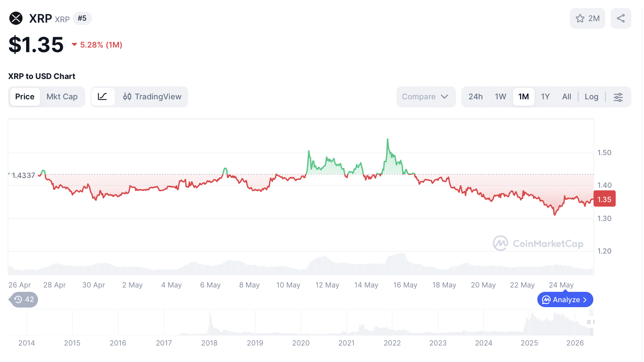Viewport: 644px width, 362px height.
Task: Click the XRP to USD Chart heading
Action: tap(42, 76)
